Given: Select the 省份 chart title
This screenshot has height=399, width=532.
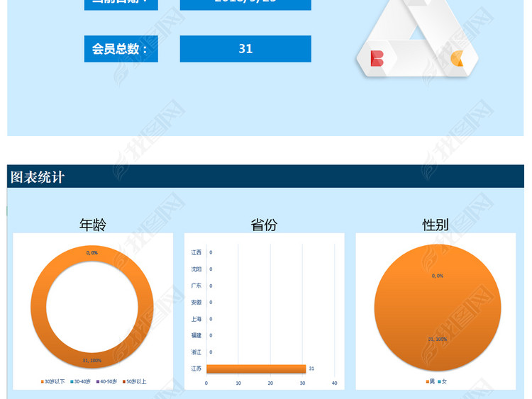Looking at the screenshot, I should 264,225.
